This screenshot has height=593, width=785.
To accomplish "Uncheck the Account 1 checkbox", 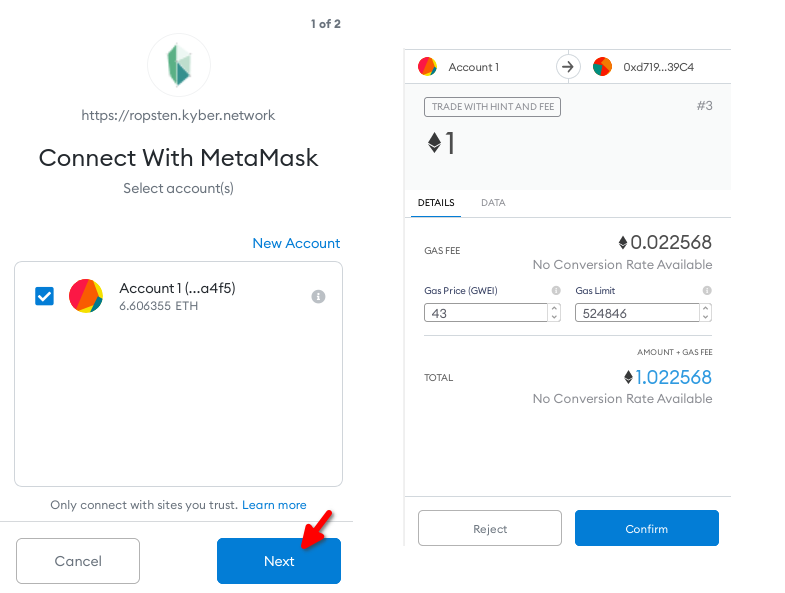I will 44,296.
